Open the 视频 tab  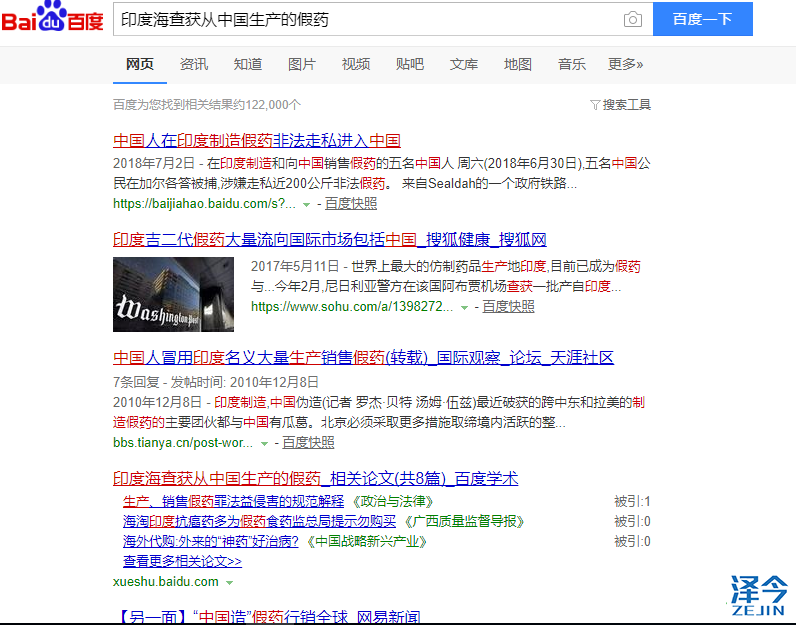(x=356, y=64)
